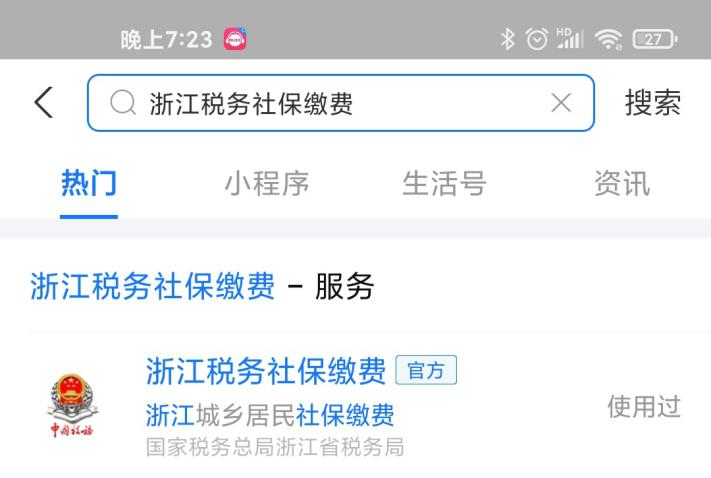Tap the 使用过 label
The width and height of the screenshot is (711, 478).
coord(644,406)
